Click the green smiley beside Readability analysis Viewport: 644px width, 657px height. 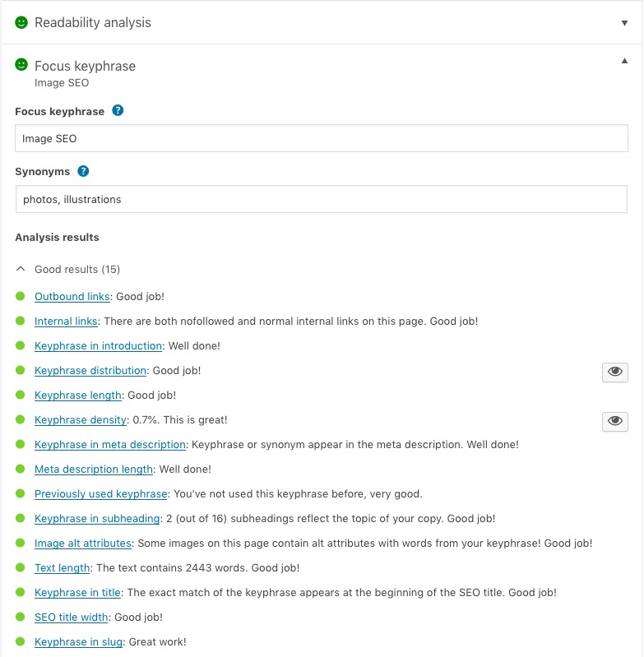coord(21,22)
